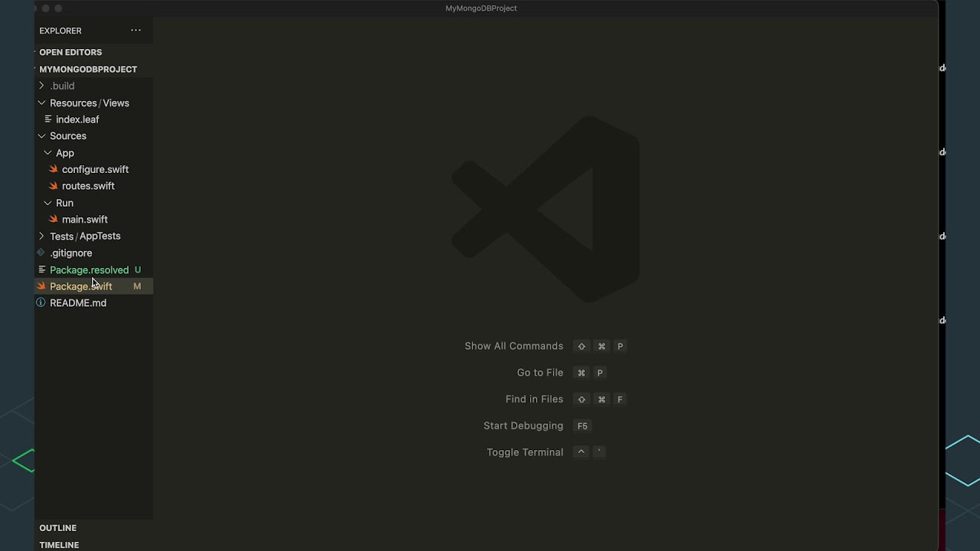This screenshot has width=980, height=551.
Task: Select the App folder label
Action: [x=64, y=153]
